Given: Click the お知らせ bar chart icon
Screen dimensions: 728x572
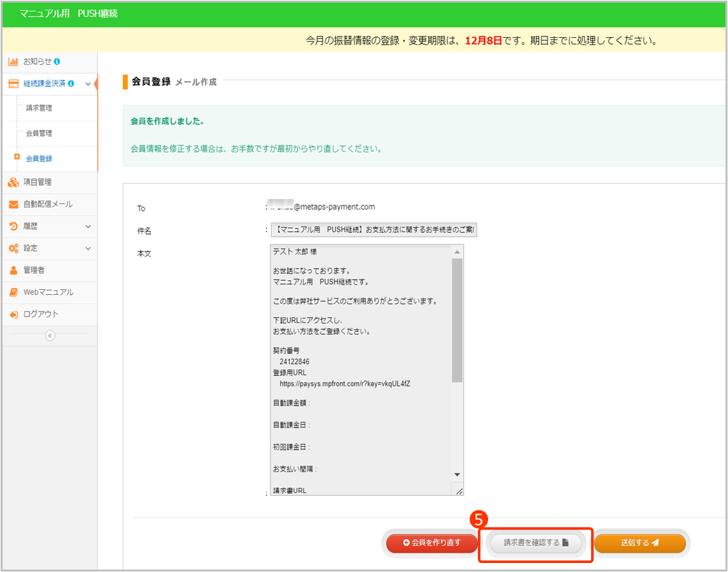Looking at the screenshot, I should click(13, 62).
